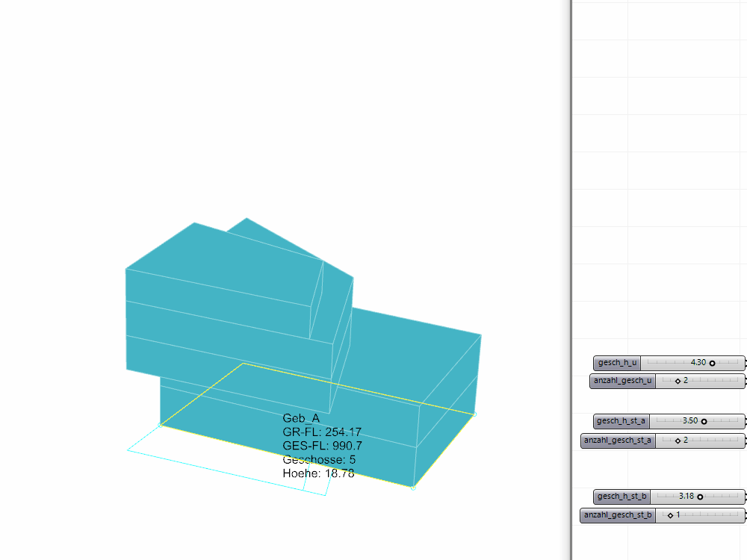Click the GES-FL: 990.7 annotation

coord(323,446)
